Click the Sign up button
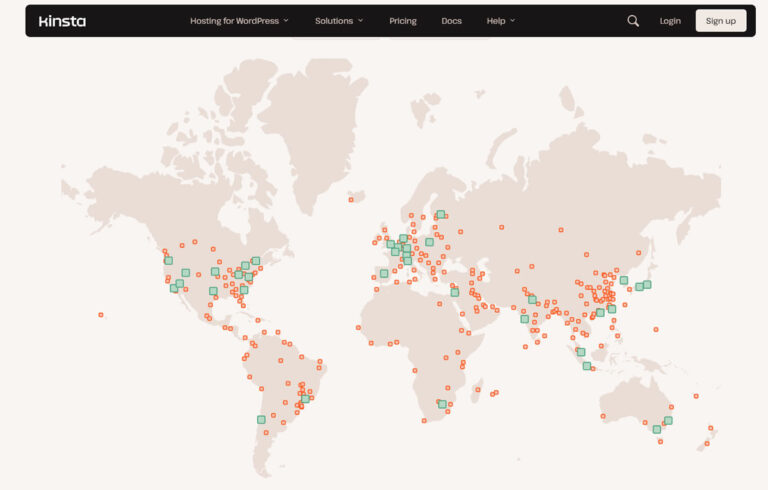The height and width of the screenshot is (490, 768). tap(720, 21)
